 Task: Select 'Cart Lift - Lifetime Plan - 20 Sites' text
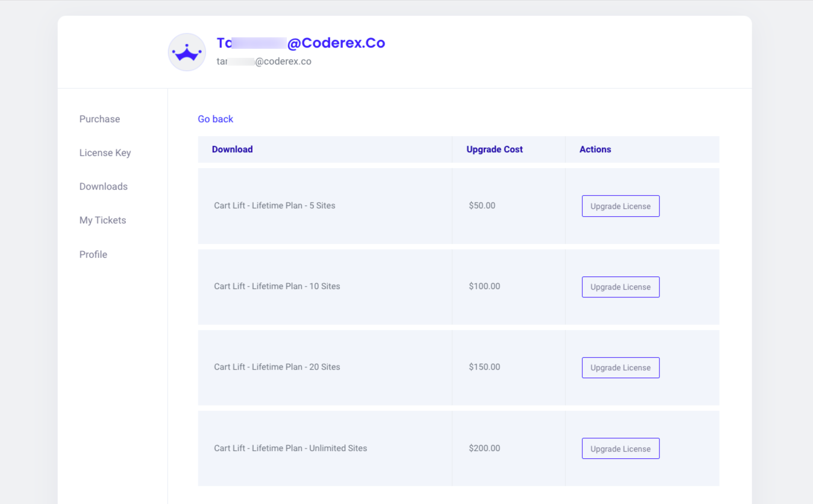click(277, 367)
